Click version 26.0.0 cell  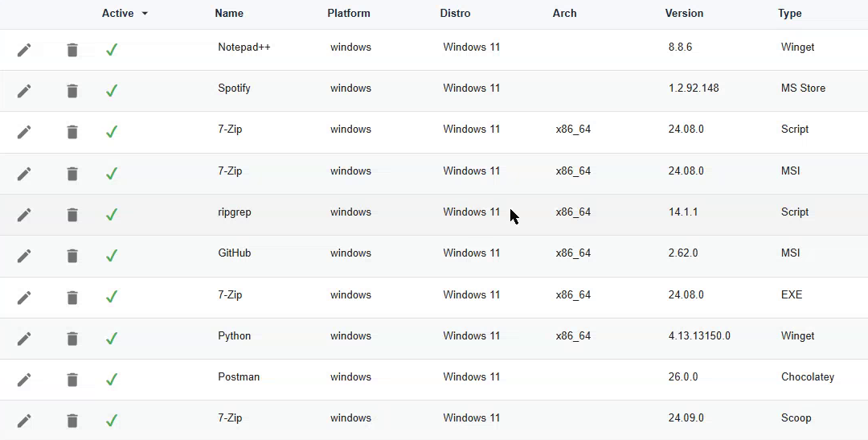(683, 376)
